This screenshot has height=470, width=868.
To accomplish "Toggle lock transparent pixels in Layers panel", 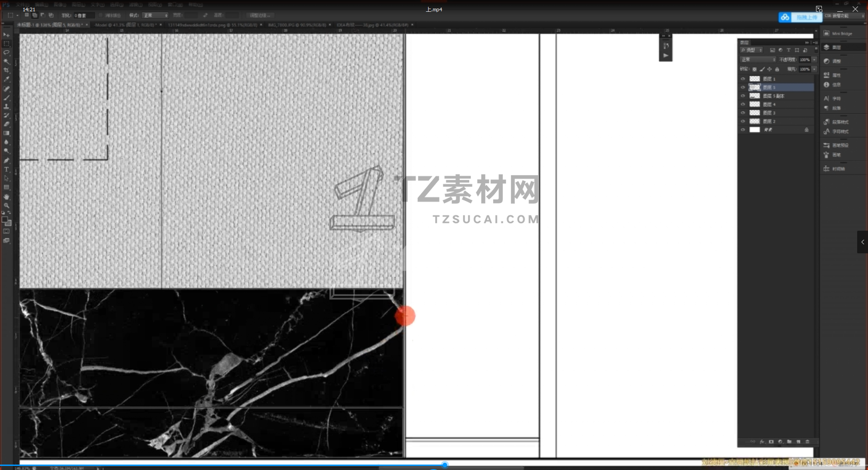I will 755,69.
